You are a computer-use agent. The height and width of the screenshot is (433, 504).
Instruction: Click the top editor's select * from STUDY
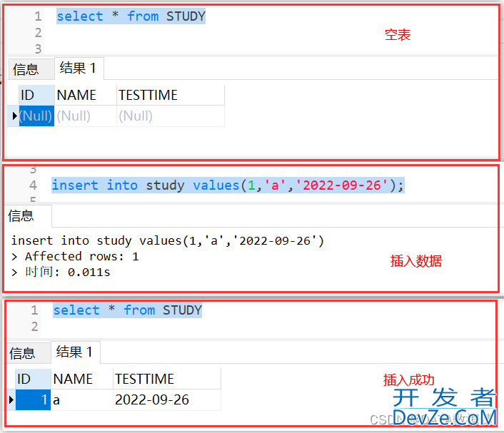tap(131, 16)
